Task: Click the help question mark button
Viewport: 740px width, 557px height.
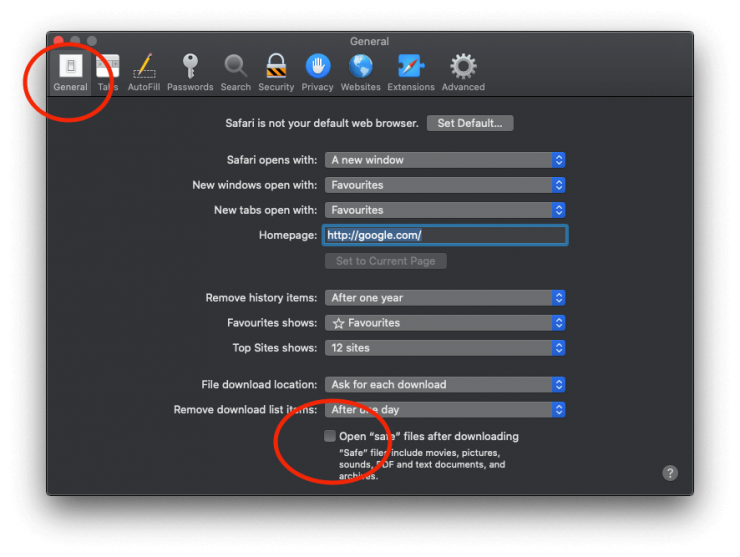Action: [670, 473]
